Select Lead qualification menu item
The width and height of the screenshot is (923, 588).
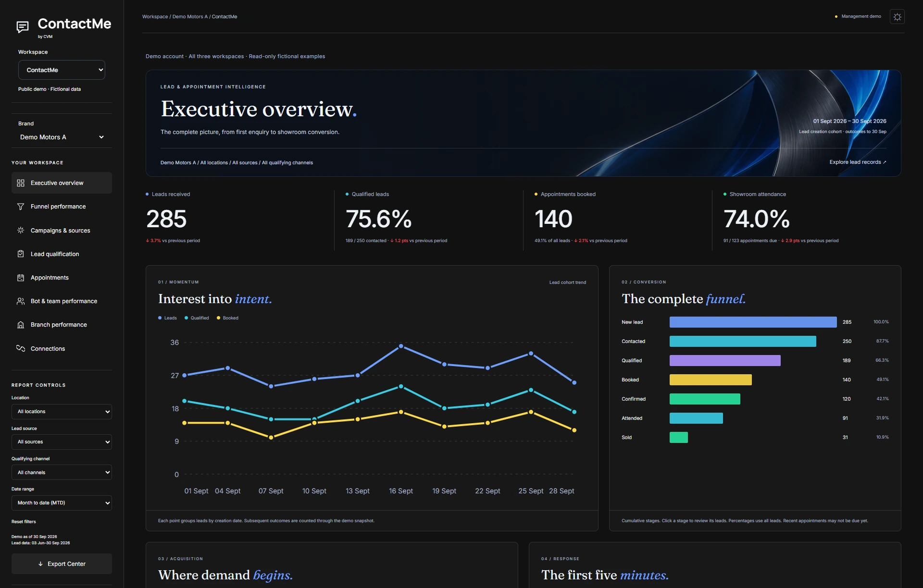point(62,254)
